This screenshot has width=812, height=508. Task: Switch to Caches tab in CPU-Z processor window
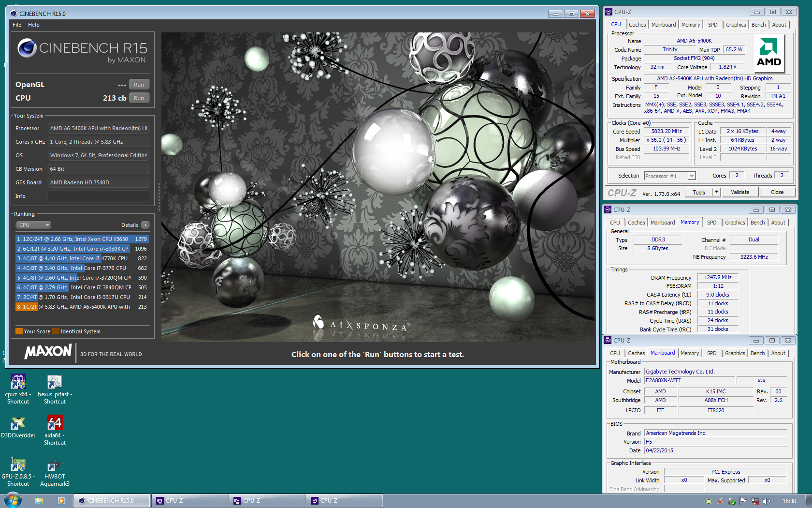point(637,25)
